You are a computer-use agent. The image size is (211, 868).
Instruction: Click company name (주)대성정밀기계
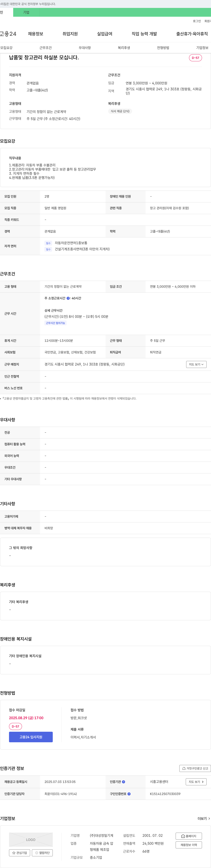(102, 836)
